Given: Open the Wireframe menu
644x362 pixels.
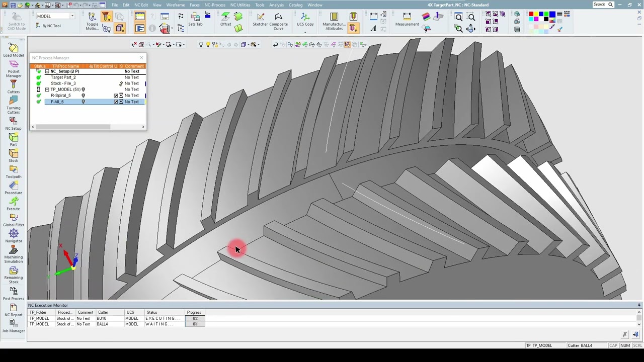Looking at the screenshot, I should 176,5.
